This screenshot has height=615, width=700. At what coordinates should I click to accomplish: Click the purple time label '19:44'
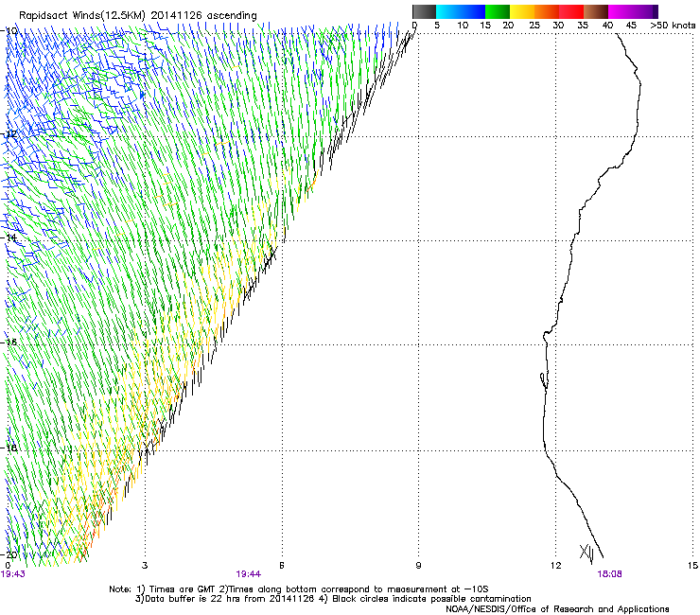coord(248,574)
